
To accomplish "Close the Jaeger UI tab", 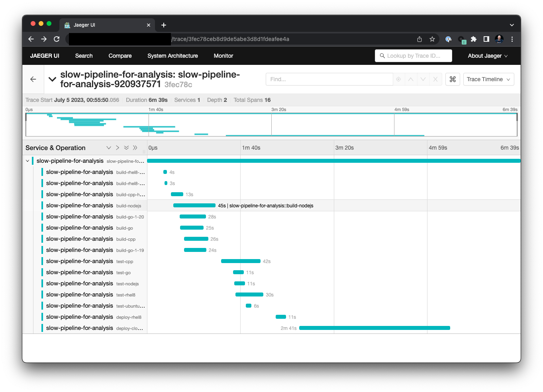I will click(x=149, y=25).
